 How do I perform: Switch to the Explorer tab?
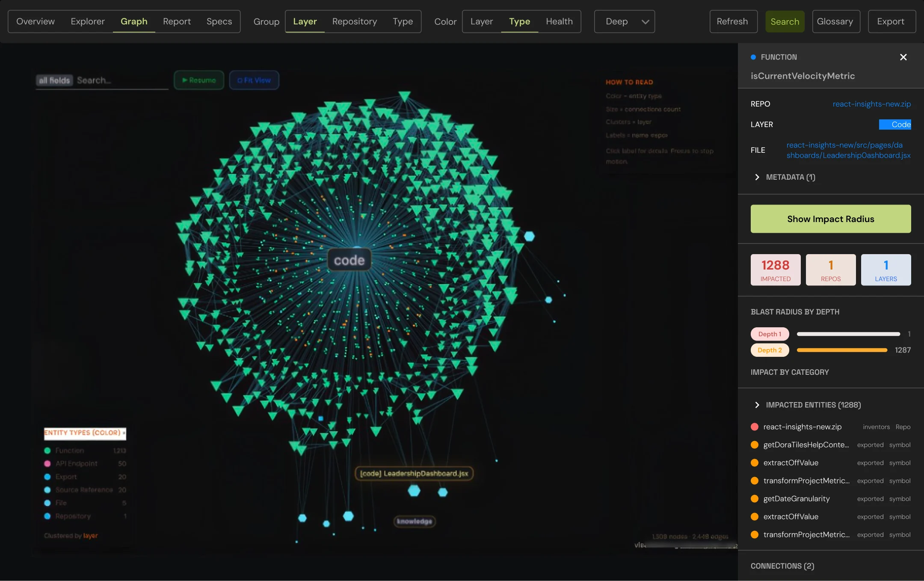coord(88,21)
